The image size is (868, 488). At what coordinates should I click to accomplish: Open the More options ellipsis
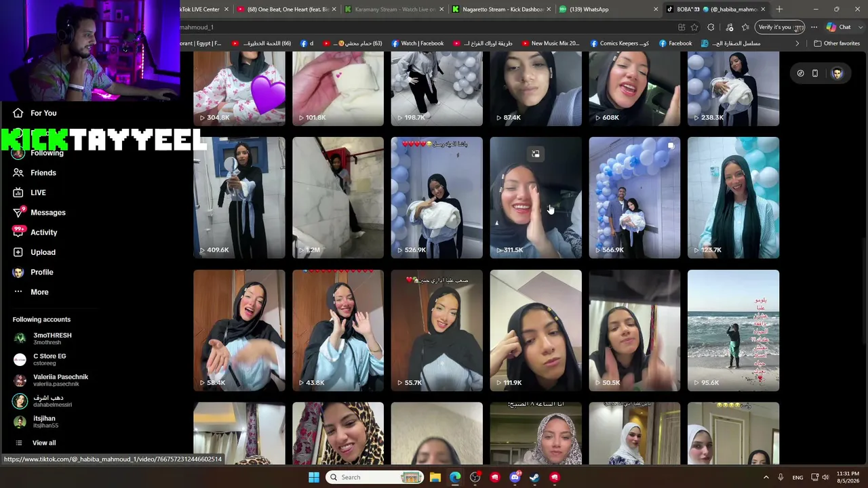(x=18, y=292)
